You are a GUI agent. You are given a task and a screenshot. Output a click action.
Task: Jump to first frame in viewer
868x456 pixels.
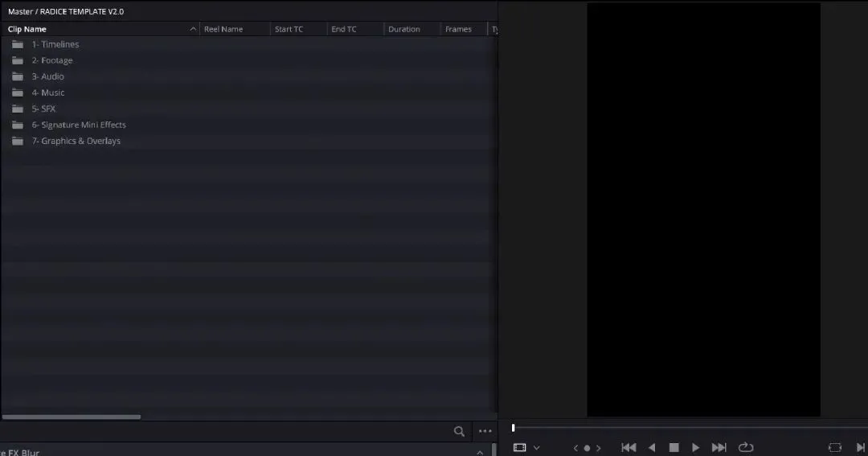pyautogui.click(x=628, y=447)
